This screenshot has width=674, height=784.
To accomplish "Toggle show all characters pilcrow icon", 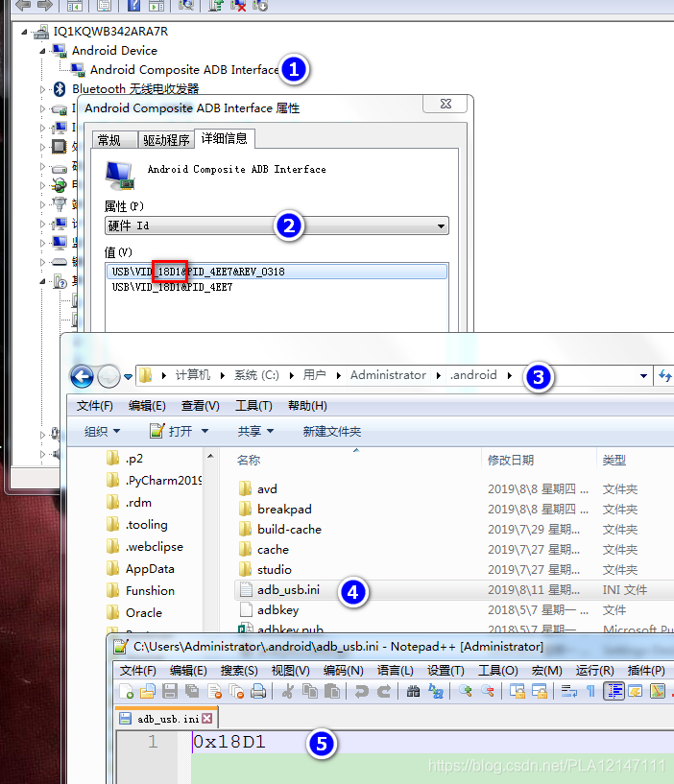I will (x=590, y=692).
